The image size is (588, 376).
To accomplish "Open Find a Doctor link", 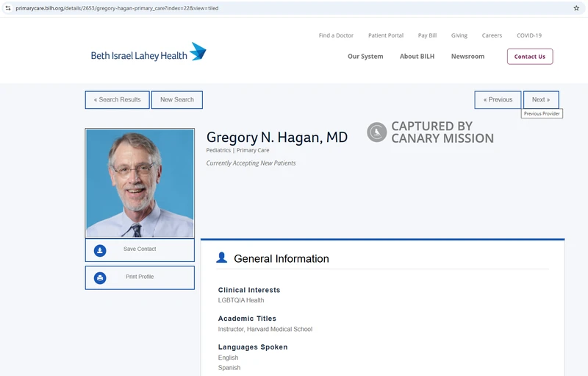I will [x=336, y=35].
